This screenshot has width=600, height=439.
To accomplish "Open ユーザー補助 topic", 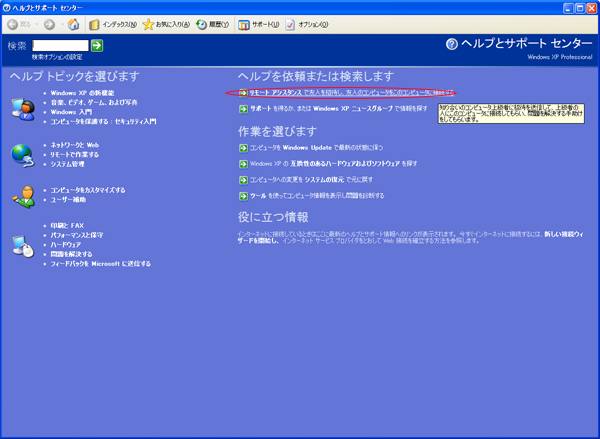I will pos(68,200).
